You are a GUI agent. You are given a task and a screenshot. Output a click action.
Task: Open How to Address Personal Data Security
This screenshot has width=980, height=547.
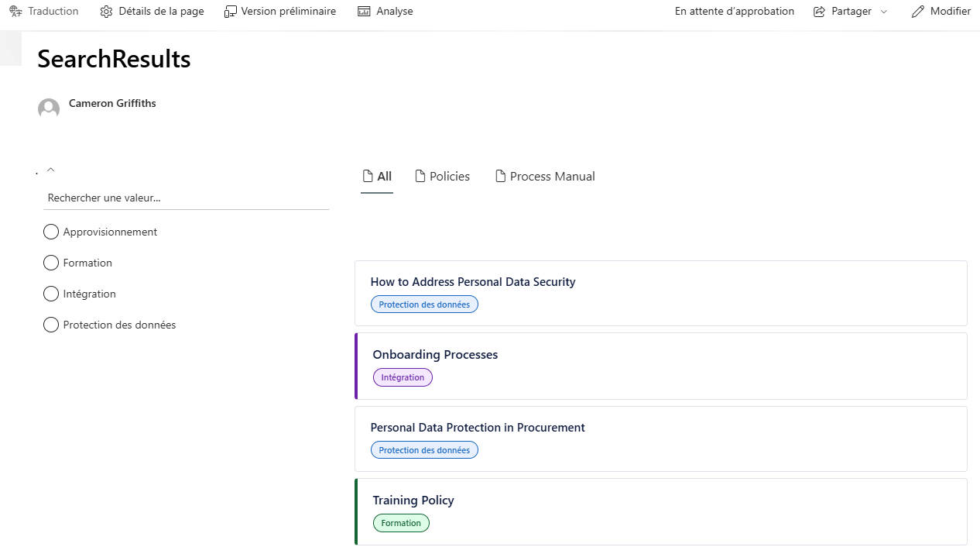[473, 282]
